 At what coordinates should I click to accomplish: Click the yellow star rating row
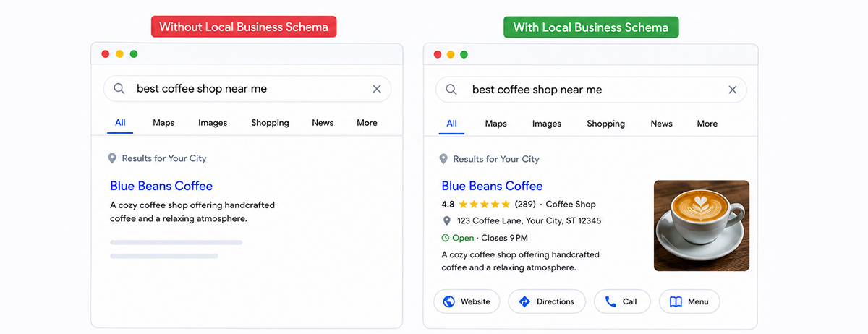484,204
